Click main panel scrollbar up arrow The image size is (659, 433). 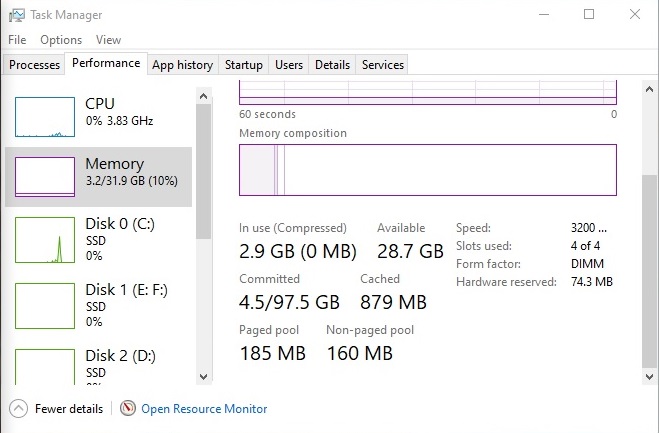649,89
